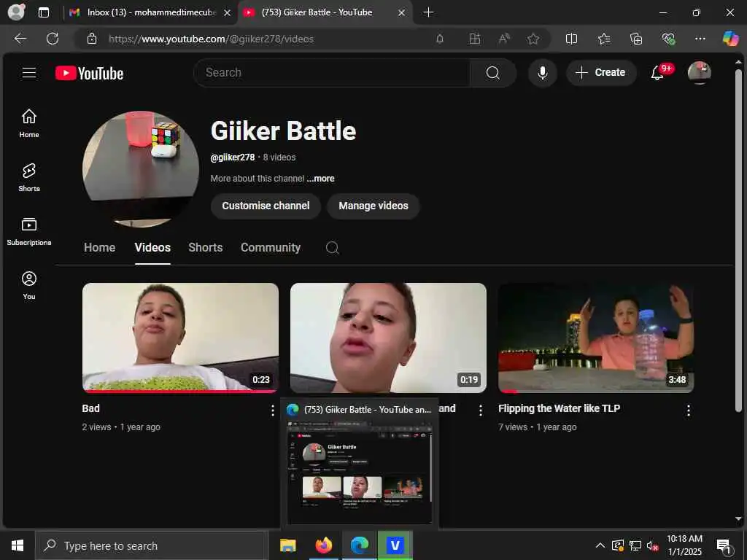Open Read aloud icon in address bar

click(504, 39)
